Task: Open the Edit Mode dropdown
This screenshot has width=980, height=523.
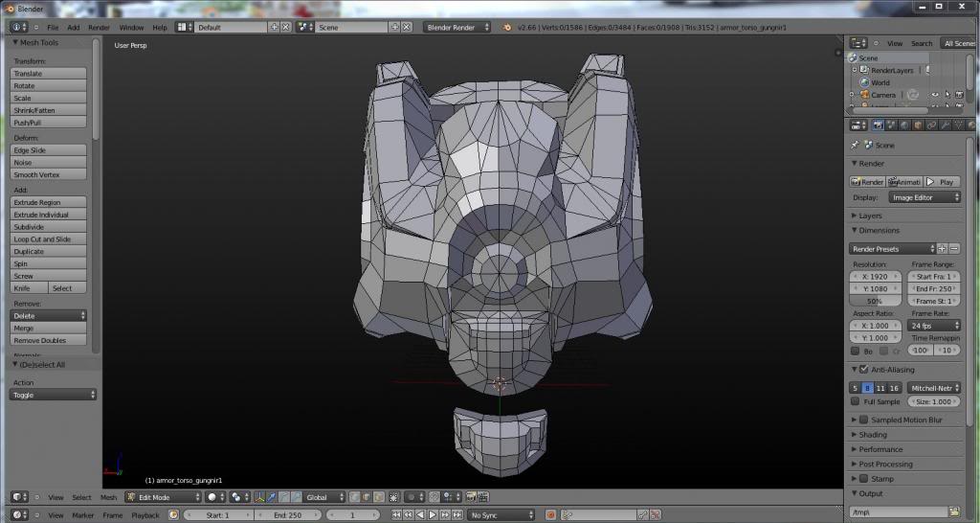Action: 163,497
